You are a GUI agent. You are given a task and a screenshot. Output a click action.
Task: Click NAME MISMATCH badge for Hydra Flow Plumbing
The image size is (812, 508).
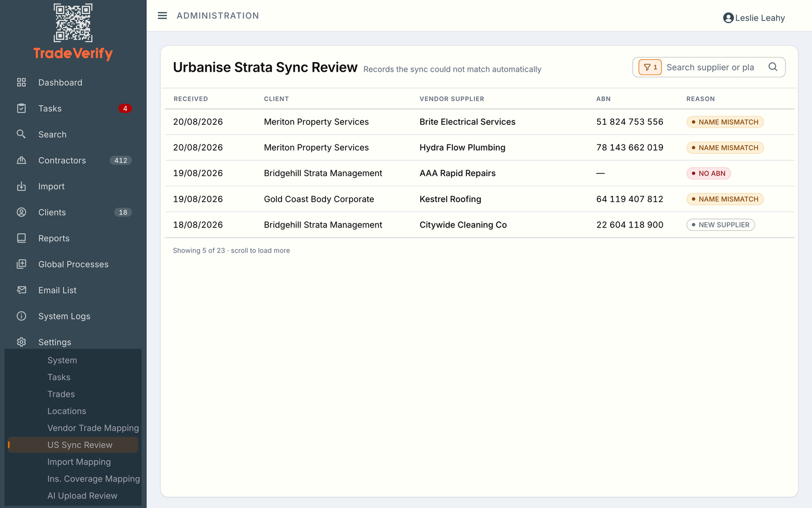(x=725, y=147)
